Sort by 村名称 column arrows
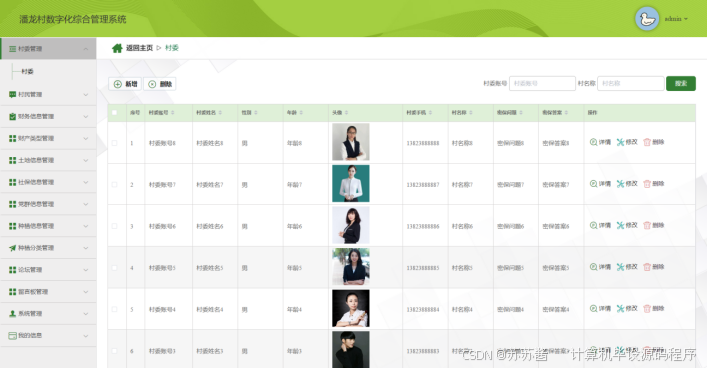Viewport: 707px width, 368px height. click(x=471, y=113)
